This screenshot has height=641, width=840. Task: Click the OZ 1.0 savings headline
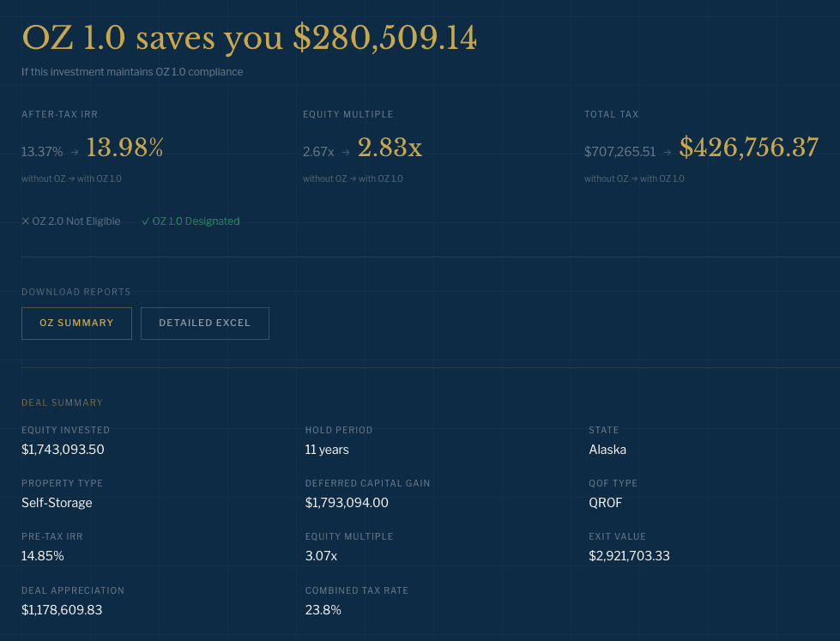pos(249,39)
